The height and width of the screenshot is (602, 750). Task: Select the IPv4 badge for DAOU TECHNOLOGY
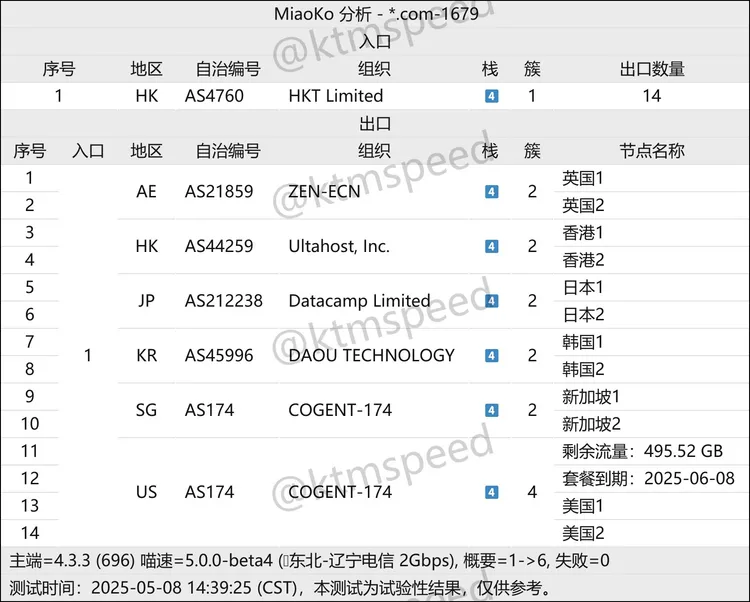pos(491,356)
